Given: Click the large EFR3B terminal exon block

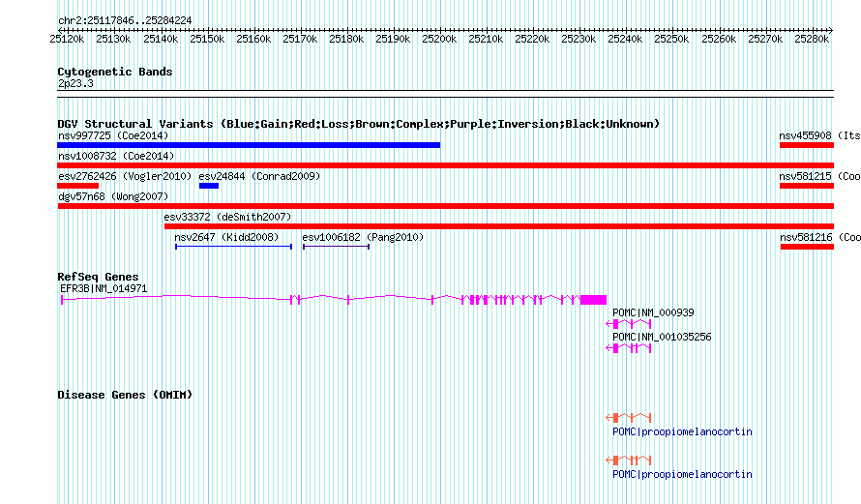Looking at the screenshot, I should pos(594,300).
